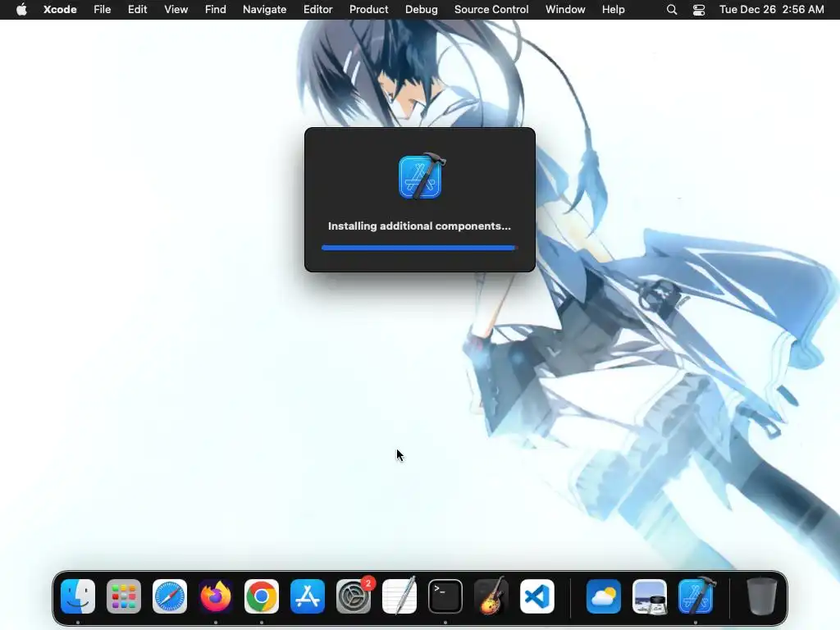Image resolution: width=840 pixels, height=630 pixels.
Task: Click the Xcode icon in the Dock
Action: click(696, 596)
